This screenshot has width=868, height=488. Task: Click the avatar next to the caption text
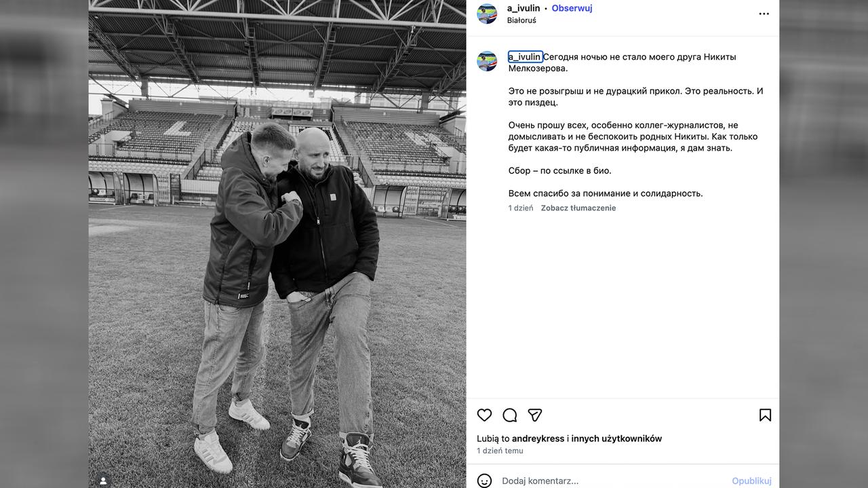[x=487, y=61]
